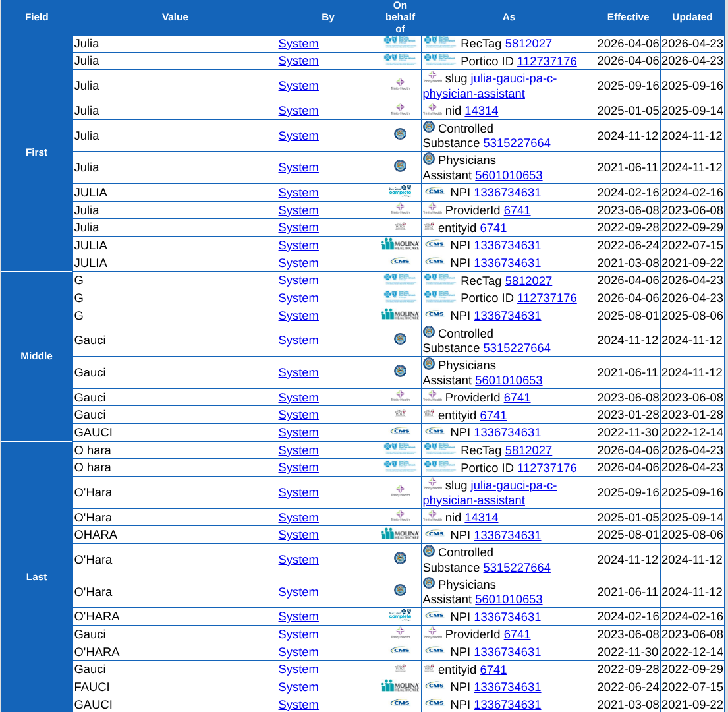
Task: Select the OHARA value cell
Action: 175,535
